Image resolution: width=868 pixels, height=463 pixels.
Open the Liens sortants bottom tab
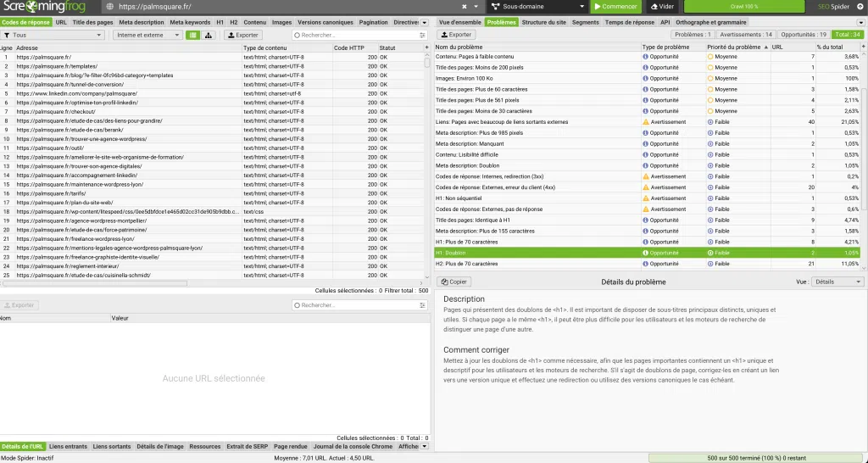(x=112, y=446)
